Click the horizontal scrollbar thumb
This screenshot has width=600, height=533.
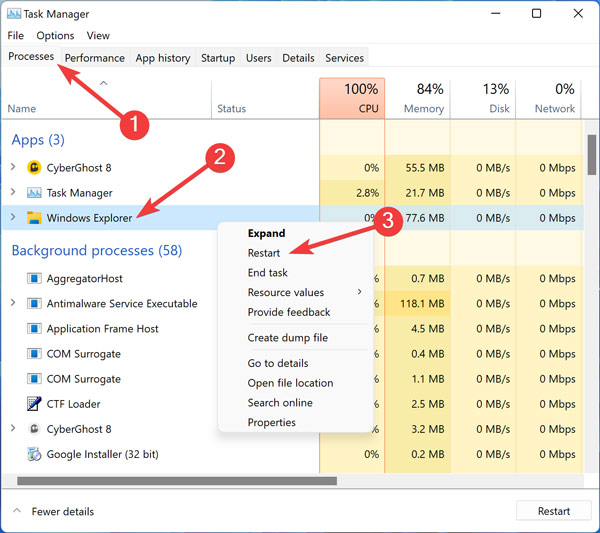(x=177, y=481)
